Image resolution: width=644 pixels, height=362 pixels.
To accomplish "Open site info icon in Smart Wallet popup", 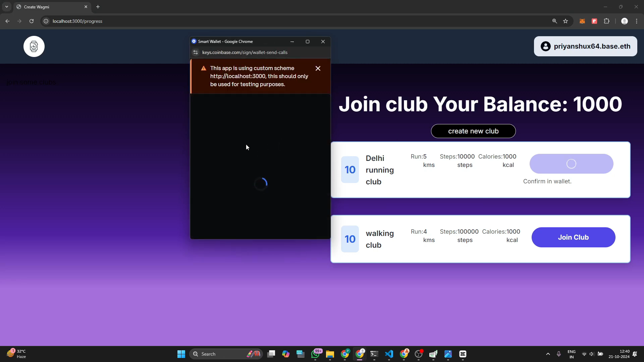I will click(x=196, y=52).
